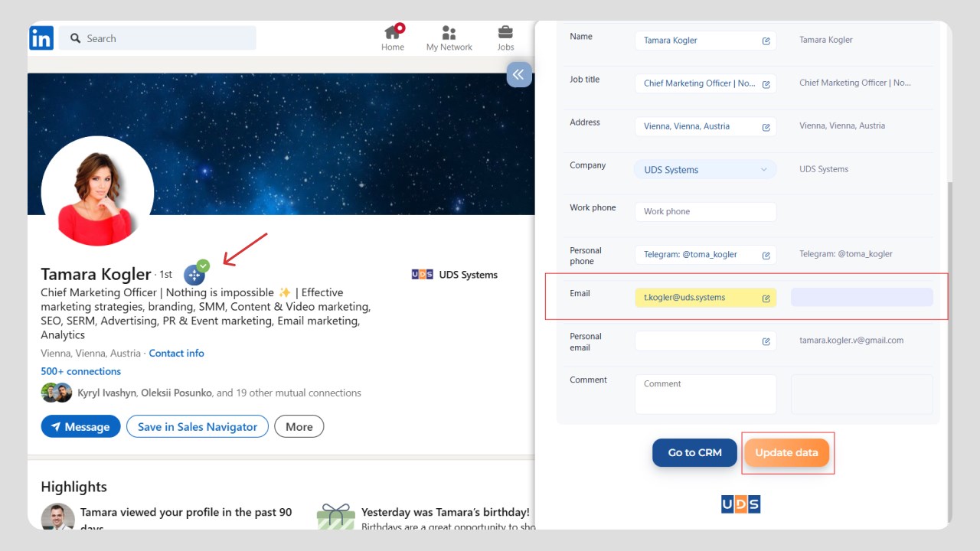Screen dimensions: 980x551
Task: Select CRM name value Tamara Kogler
Action: point(826,40)
